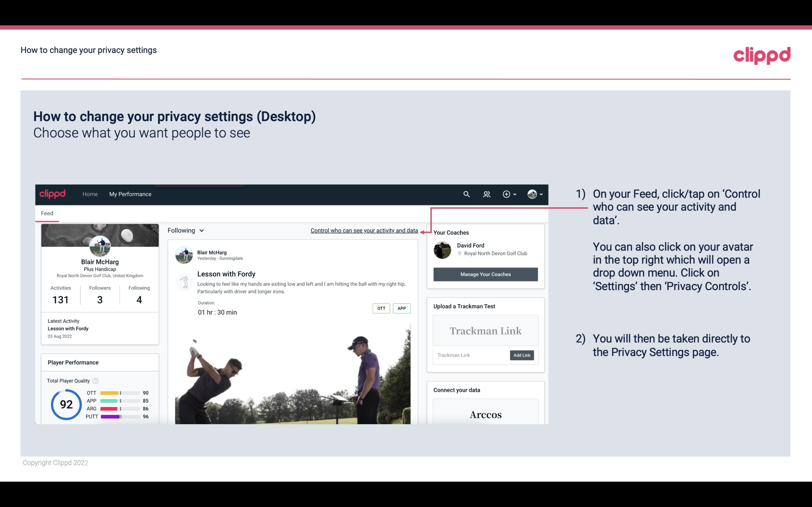Select the My Performance navigation tab
The image size is (812, 507).
point(130,193)
